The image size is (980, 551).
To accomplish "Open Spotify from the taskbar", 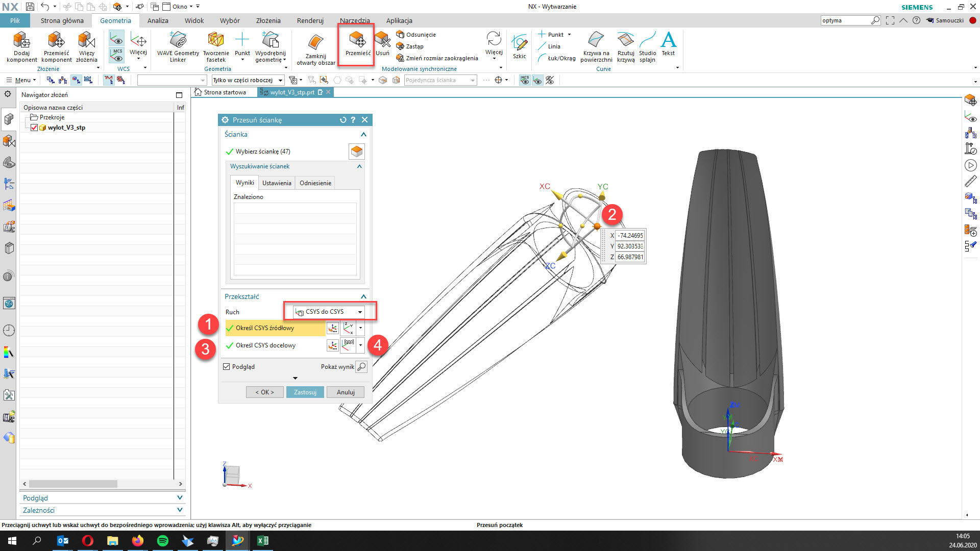I will (x=163, y=541).
